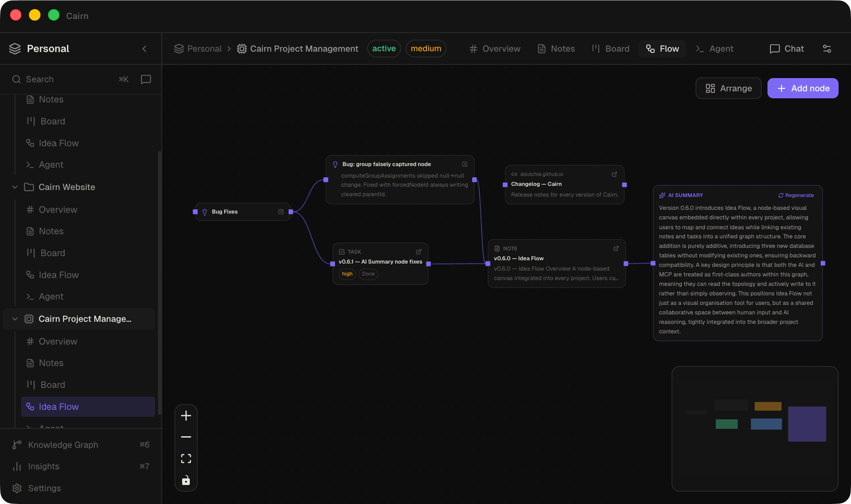Open the medium priority badge
This screenshot has width=851, height=504.
(426, 49)
